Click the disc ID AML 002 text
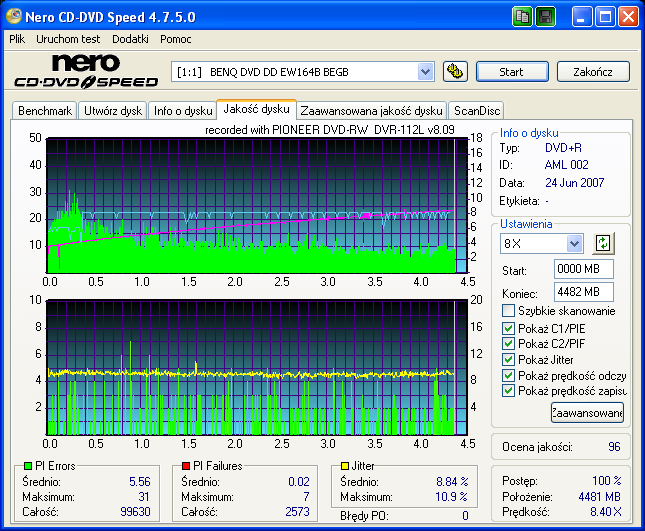 coord(566,165)
